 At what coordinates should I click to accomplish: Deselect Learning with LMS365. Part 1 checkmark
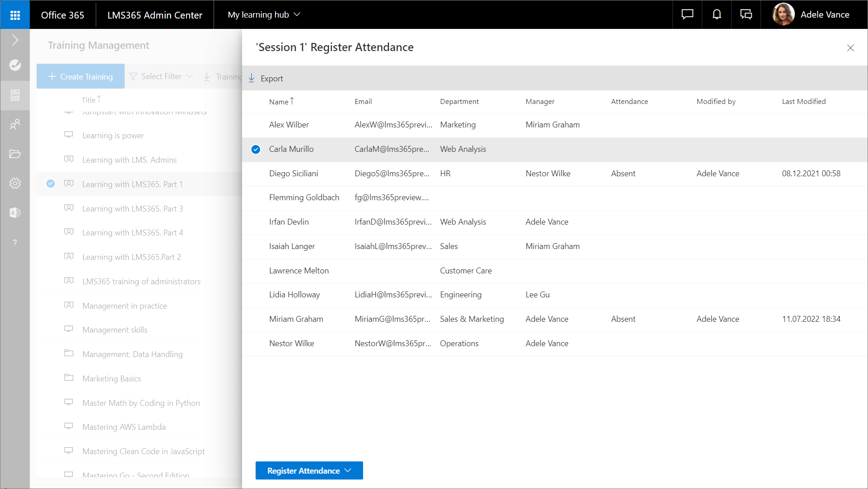51,183
